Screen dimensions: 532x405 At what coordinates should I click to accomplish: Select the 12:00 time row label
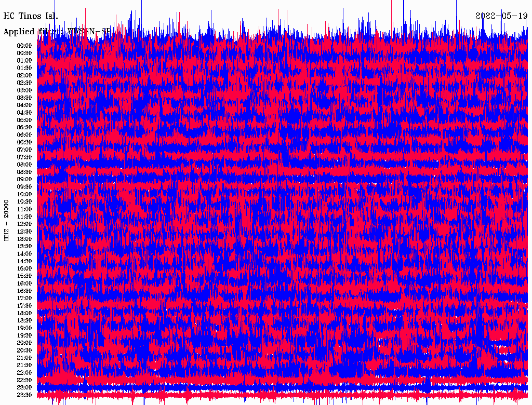(x=24, y=224)
